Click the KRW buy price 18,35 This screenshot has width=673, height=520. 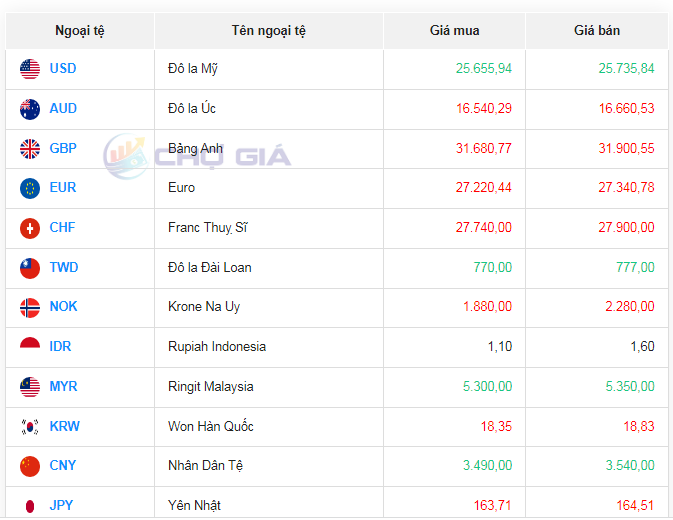tap(496, 426)
